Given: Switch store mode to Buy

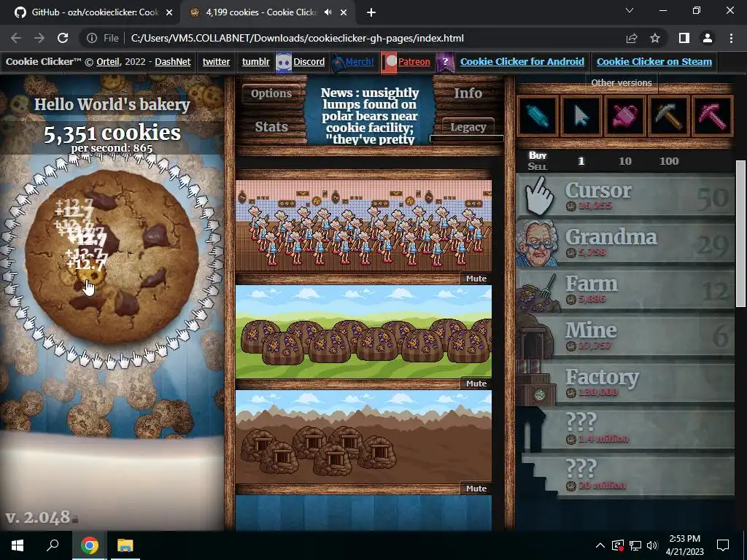Looking at the screenshot, I should [x=538, y=155].
